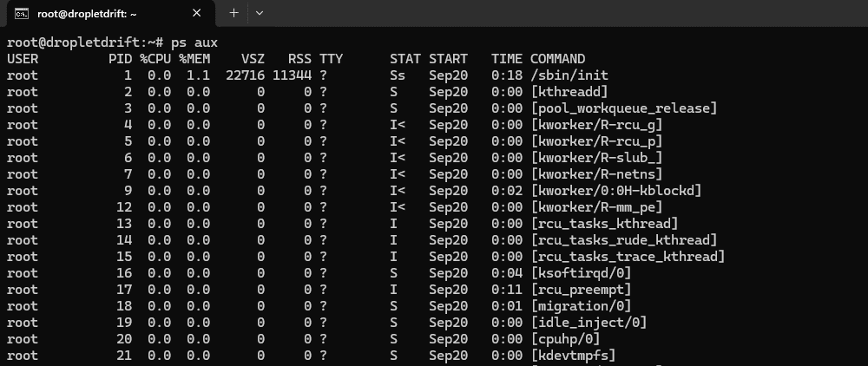The image size is (868, 366).
Task: Click the terminal icon in the tab
Action: coord(22,13)
